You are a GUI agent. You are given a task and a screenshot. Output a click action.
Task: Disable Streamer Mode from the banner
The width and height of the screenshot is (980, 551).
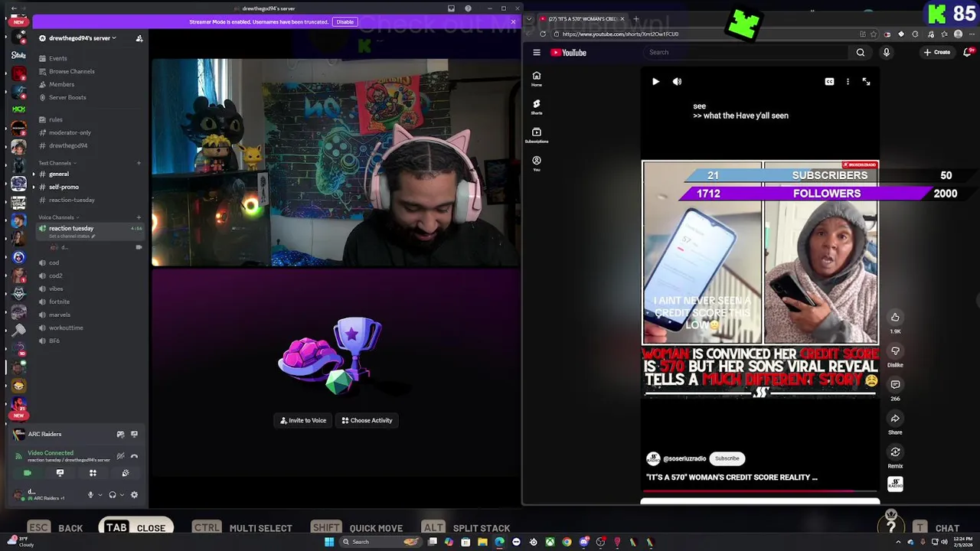(345, 21)
